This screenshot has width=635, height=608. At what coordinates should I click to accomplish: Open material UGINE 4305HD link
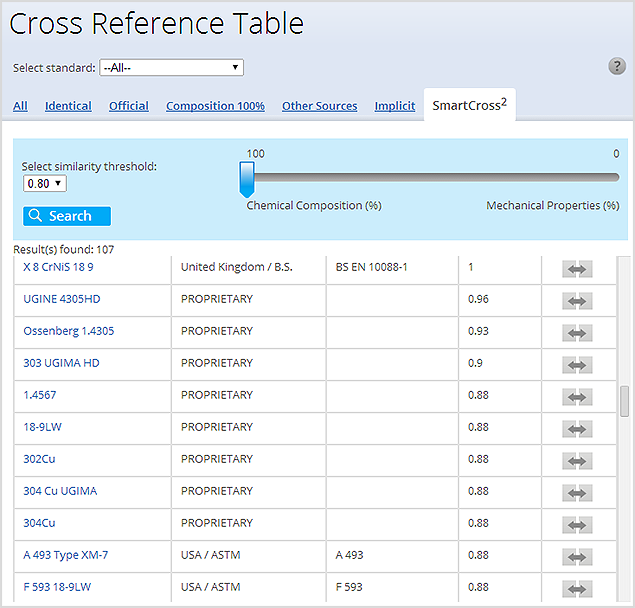(x=62, y=299)
